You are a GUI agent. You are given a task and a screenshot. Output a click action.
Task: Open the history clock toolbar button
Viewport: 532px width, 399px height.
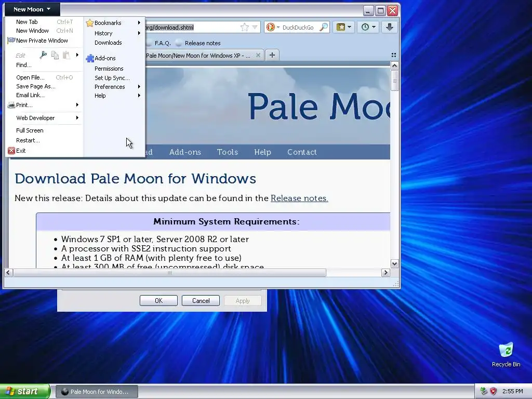[x=368, y=27]
